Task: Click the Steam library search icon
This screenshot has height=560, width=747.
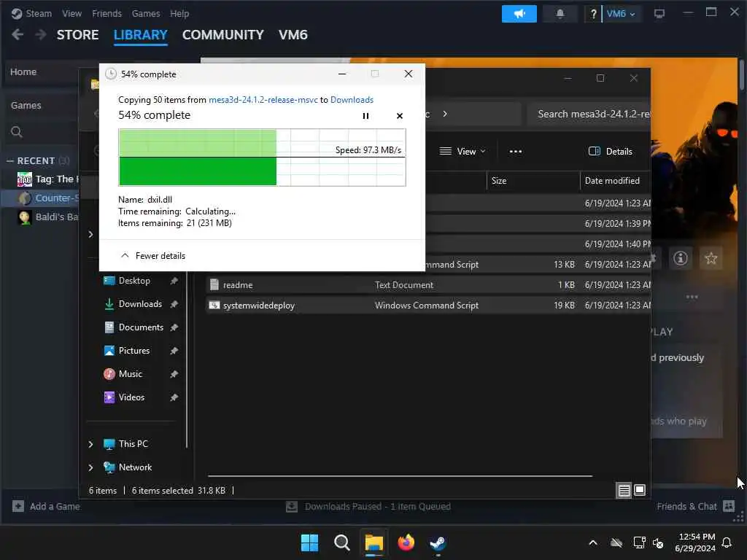Action: click(x=17, y=132)
